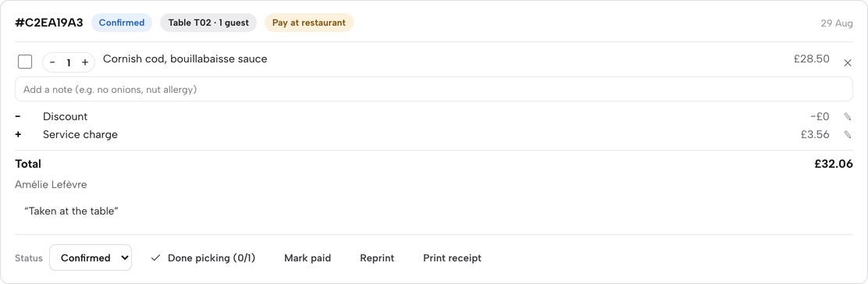Click the minus sign next to Discount
The image size is (868, 284).
coord(18,116)
